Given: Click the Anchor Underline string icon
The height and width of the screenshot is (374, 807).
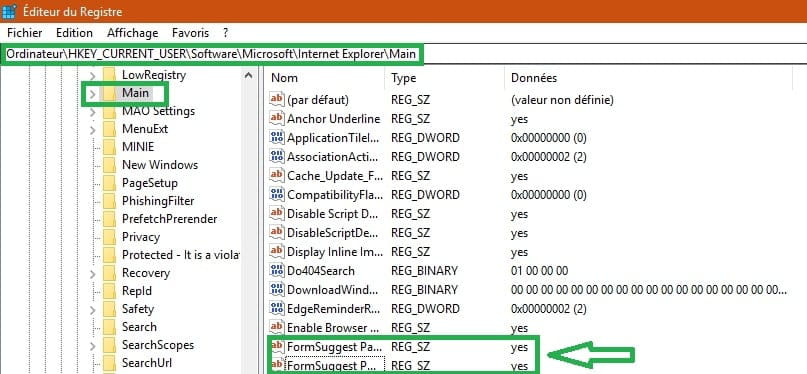Looking at the screenshot, I should click(x=277, y=118).
